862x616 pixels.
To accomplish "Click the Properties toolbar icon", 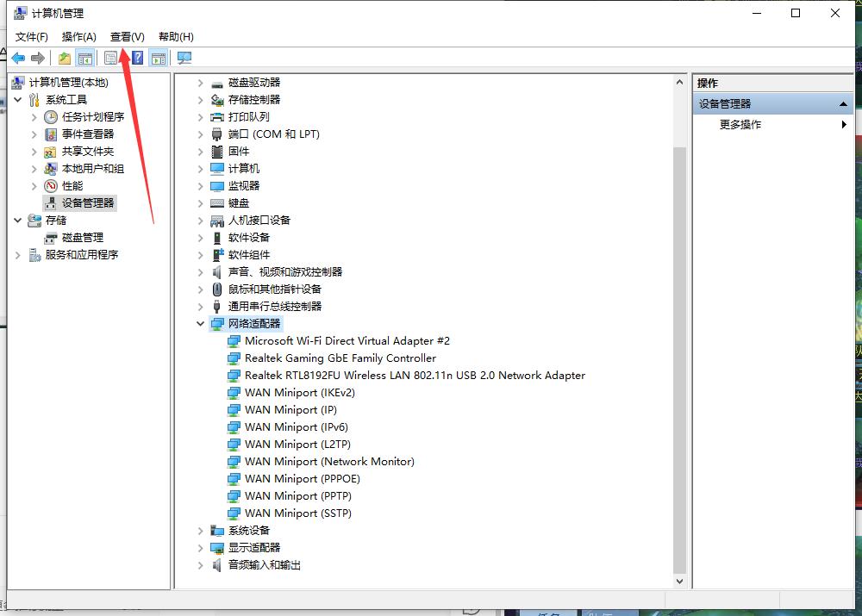I will coord(110,58).
